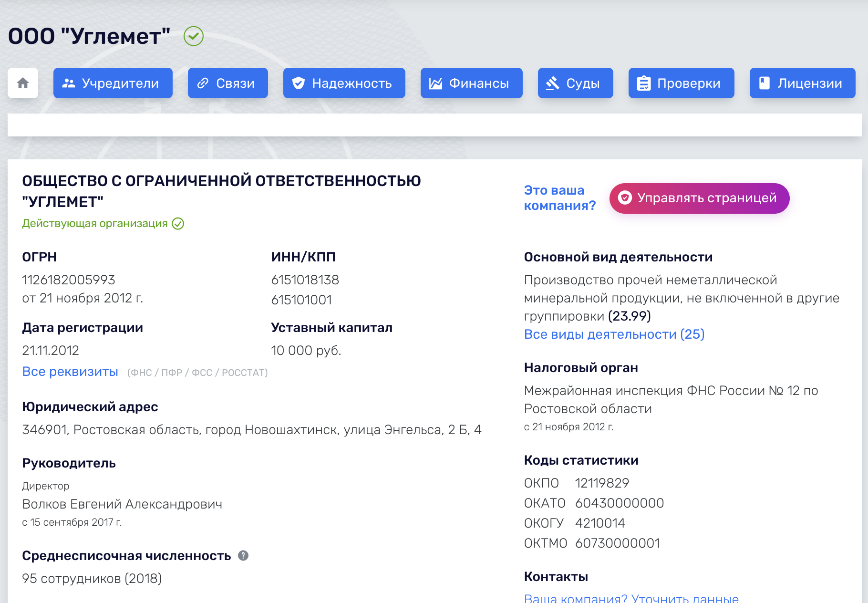Open the Суды tab
868x603 pixels.
point(576,83)
